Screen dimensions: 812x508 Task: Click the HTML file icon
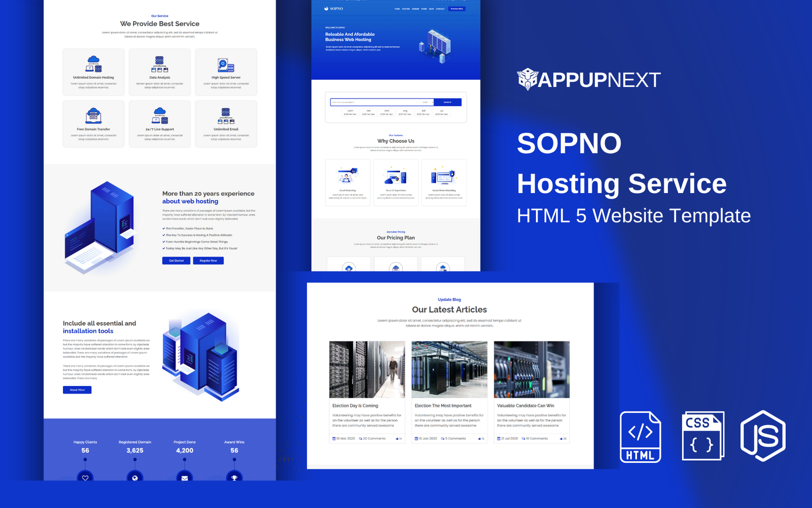click(640, 437)
